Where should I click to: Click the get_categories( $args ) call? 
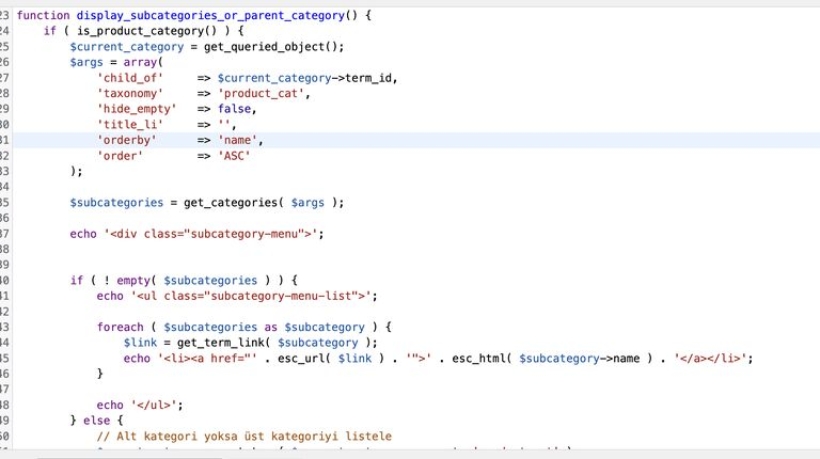tap(263, 202)
